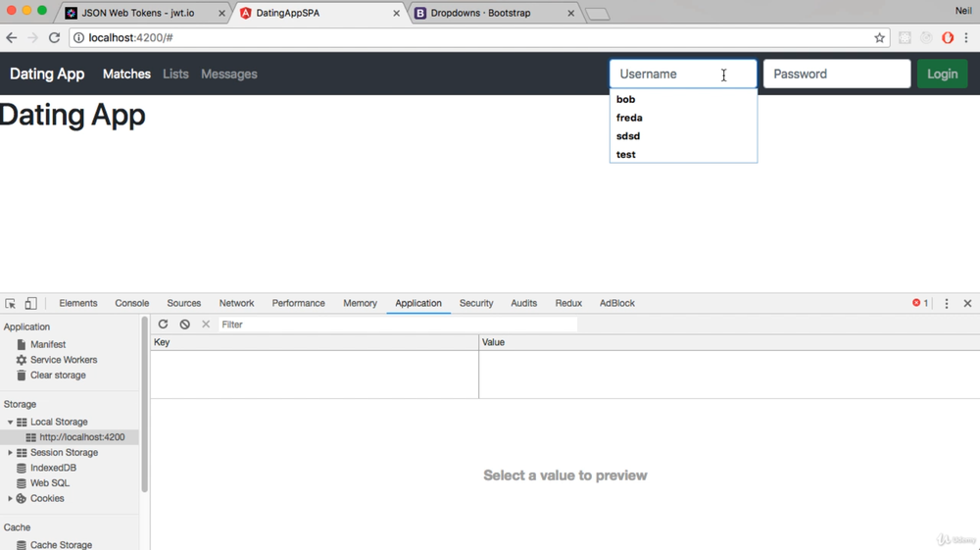
Task: Choose 'test' from username suggestions
Action: (683, 154)
